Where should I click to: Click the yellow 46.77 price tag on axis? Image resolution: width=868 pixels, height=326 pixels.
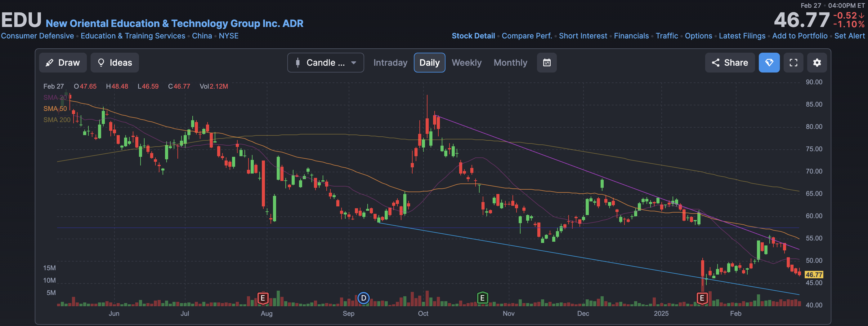[x=813, y=275]
